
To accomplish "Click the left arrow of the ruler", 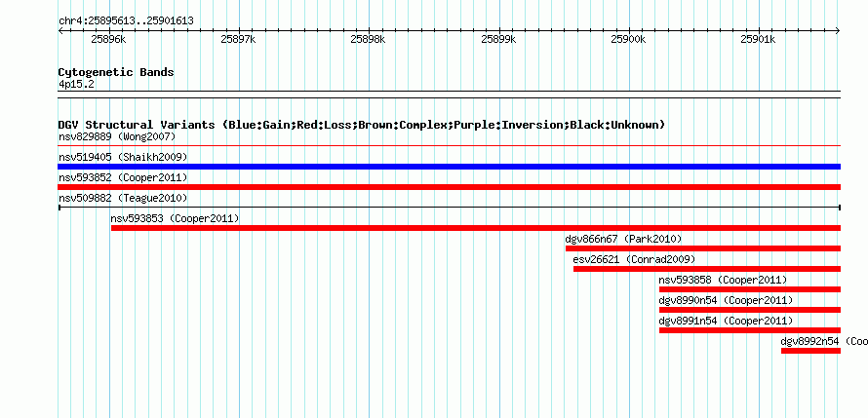I will tap(60, 31).
